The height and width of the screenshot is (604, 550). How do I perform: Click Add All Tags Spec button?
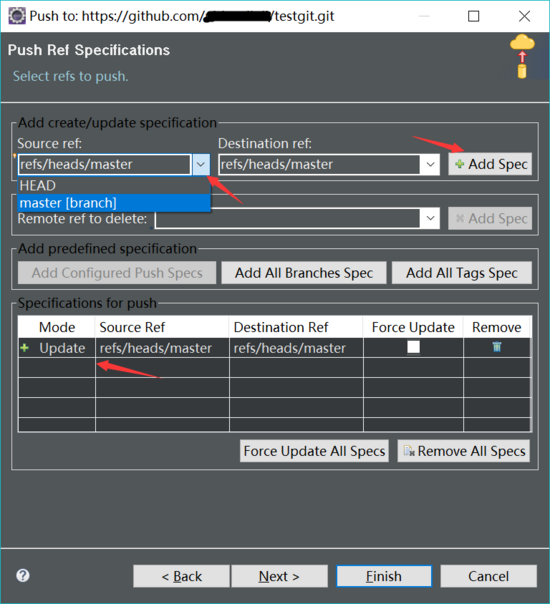click(x=462, y=273)
